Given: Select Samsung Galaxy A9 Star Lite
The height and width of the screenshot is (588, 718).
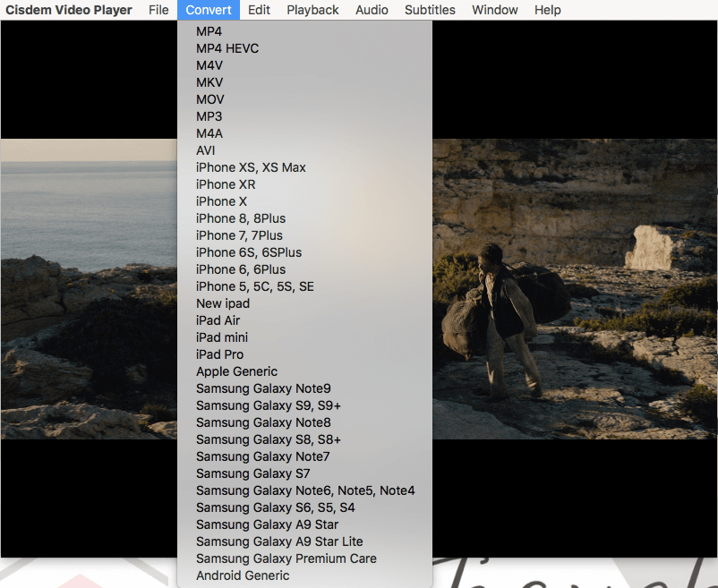Looking at the screenshot, I should click(304, 541).
